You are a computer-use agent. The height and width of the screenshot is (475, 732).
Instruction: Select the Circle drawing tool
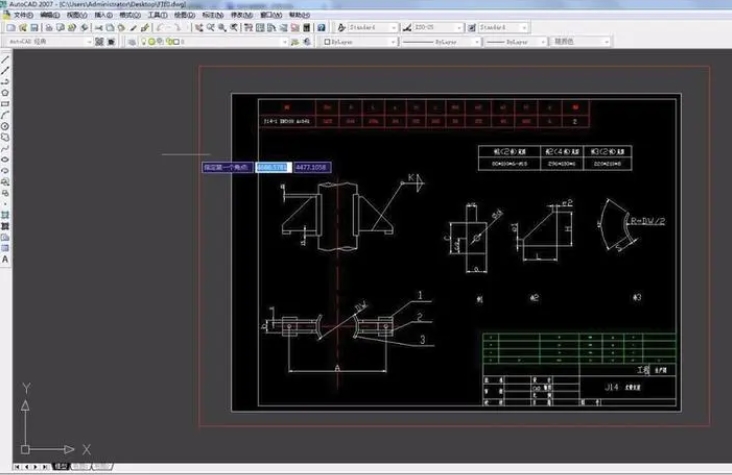5,126
